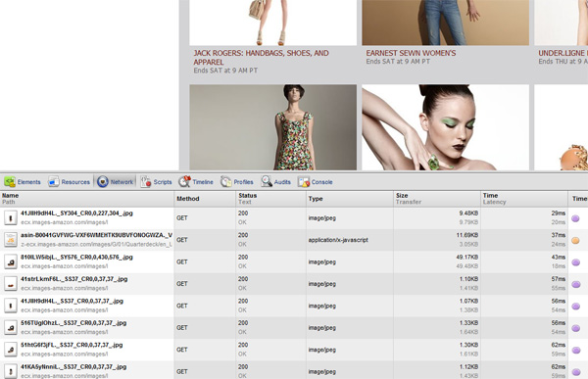Click the thumbnail icon of 51htG6f3jFL._SS37 row
Viewport: 588px width, 379px height.
(11, 350)
